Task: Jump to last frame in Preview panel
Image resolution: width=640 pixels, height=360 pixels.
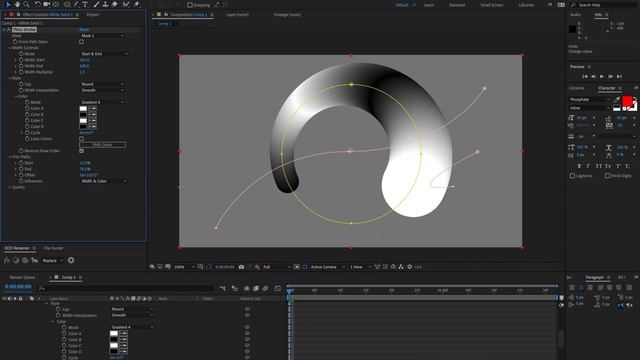Action: [x=619, y=76]
